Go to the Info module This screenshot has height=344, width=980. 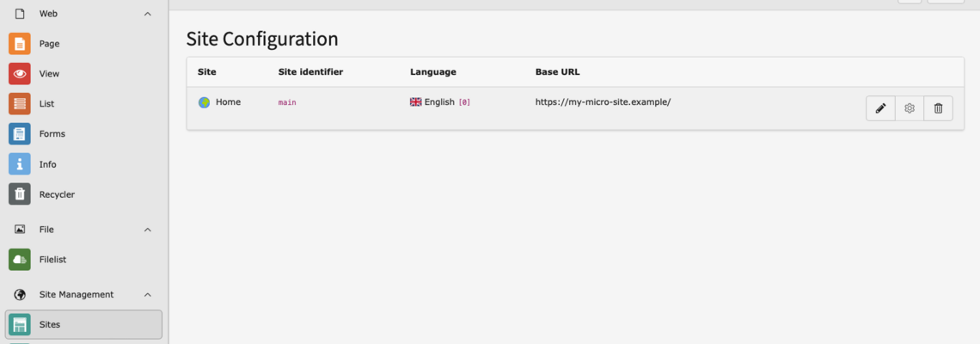point(48,164)
